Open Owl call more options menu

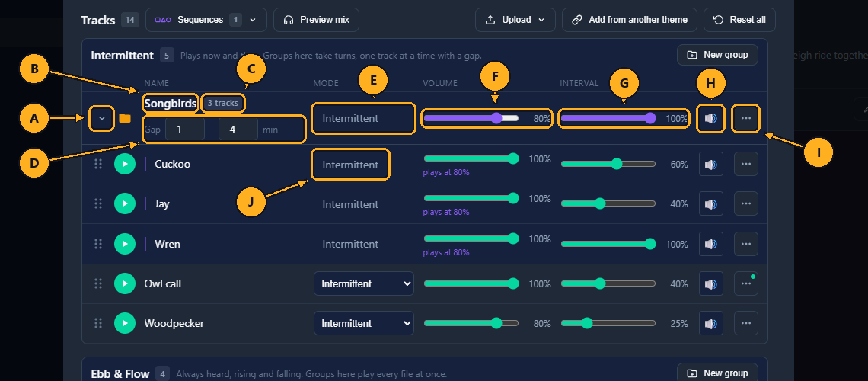click(745, 283)
